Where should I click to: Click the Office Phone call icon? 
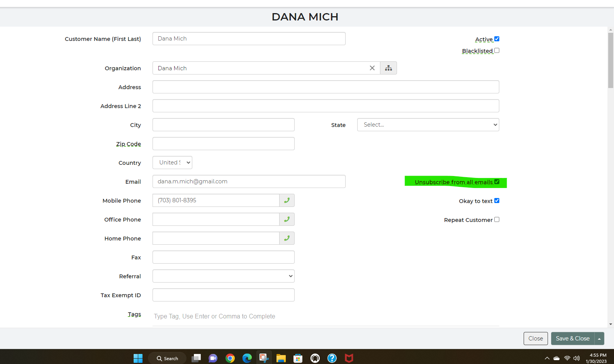tap(287, 219)
